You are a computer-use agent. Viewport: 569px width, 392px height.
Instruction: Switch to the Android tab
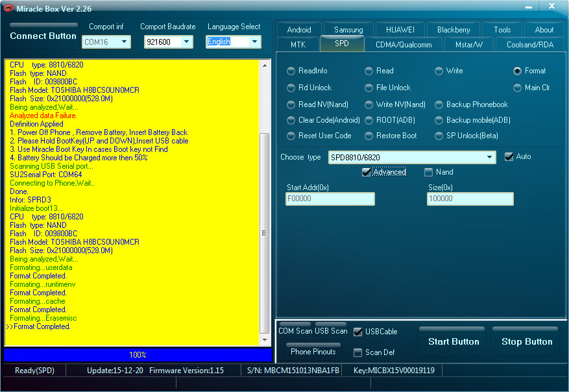click(x=299, y=30)
